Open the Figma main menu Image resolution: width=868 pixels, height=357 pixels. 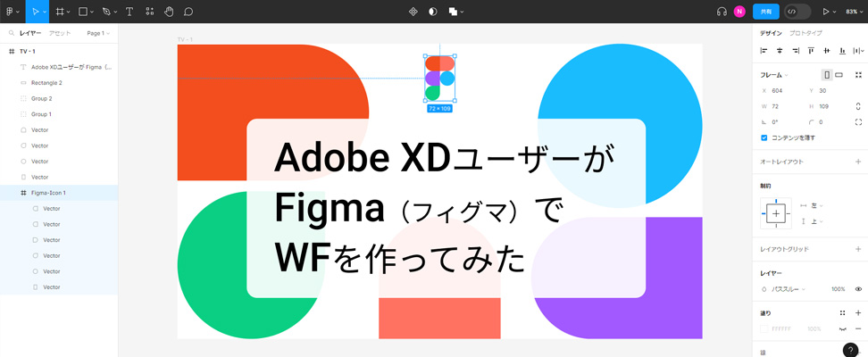(x=12, y=11)
